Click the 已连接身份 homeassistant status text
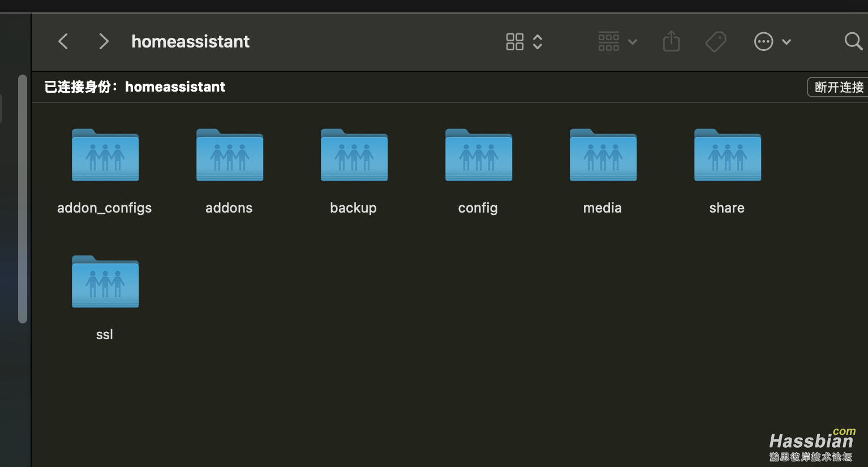The image size is (868, 467). pyautogui.click(x=135, y=87)
